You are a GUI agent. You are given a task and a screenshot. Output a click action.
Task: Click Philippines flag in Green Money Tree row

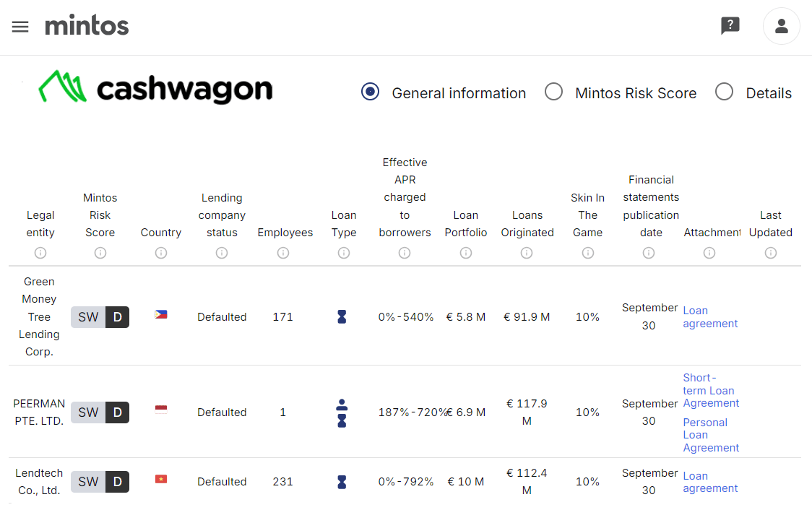pos(161,314)
